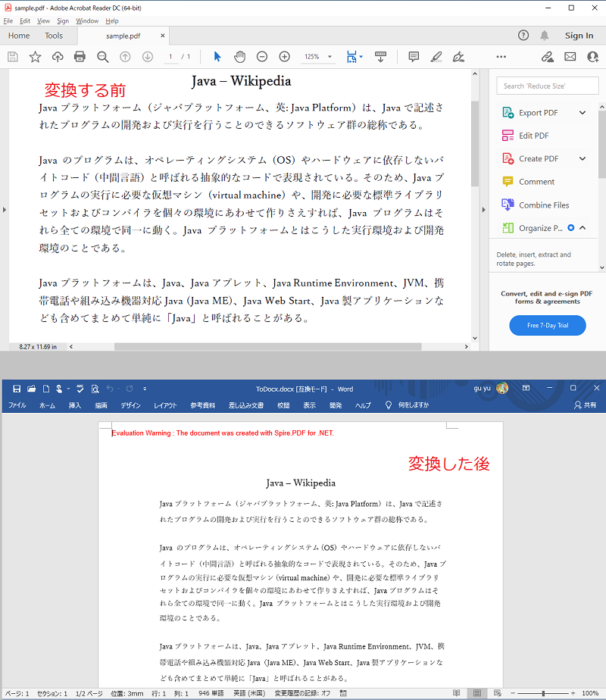The width and height of the screenshot is (606, 700).
Task: Click the read mode download-tray icon
Action: point(381,57)
